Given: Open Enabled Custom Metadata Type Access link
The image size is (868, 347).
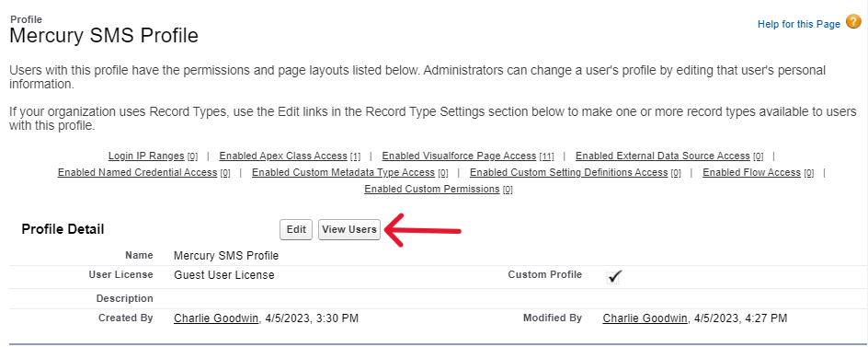Looking at the screenshot, I should pyautogui.click(x=343, y=172).
